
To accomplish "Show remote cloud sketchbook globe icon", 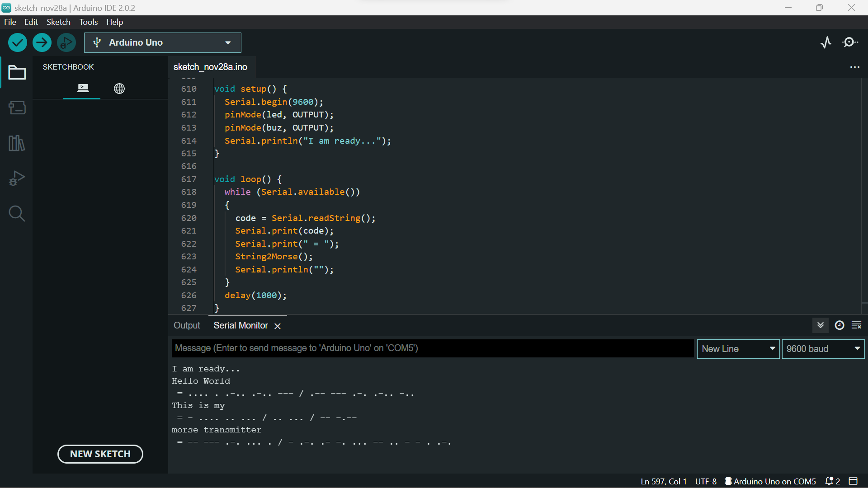I will pos(119,89).
